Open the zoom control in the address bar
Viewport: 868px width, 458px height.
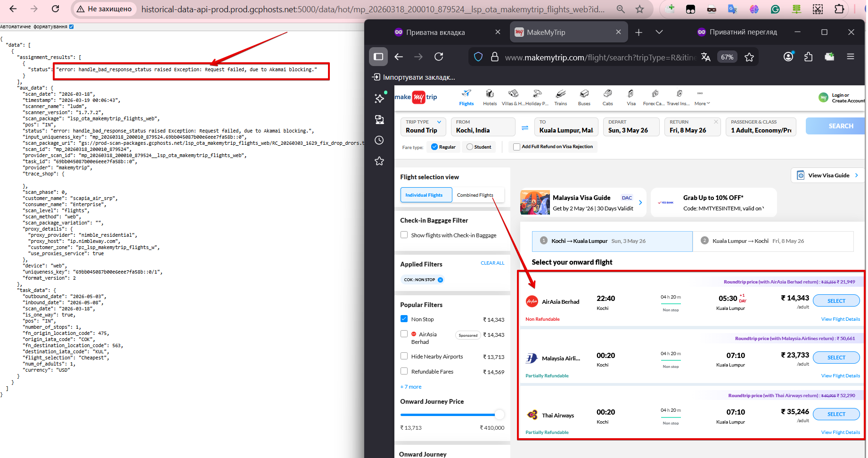[621, 9]
